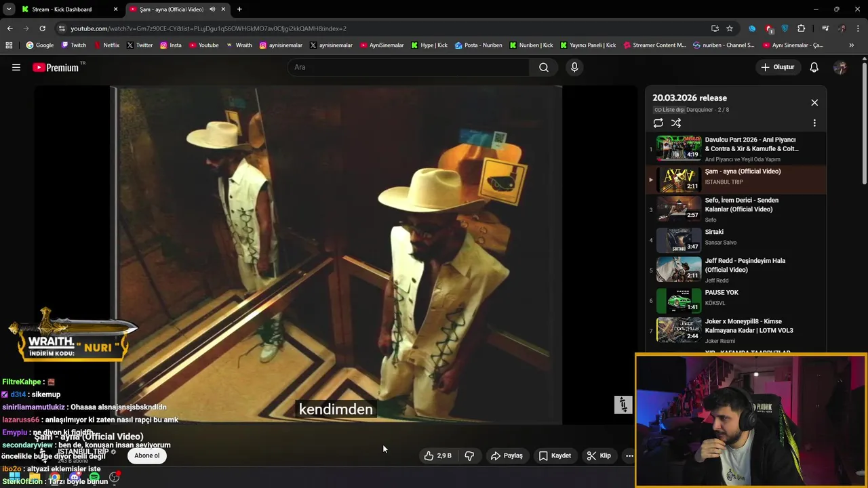Open the Twitch bookmark
This screenshot has height=488, width=868.
(x=74, y=45)
